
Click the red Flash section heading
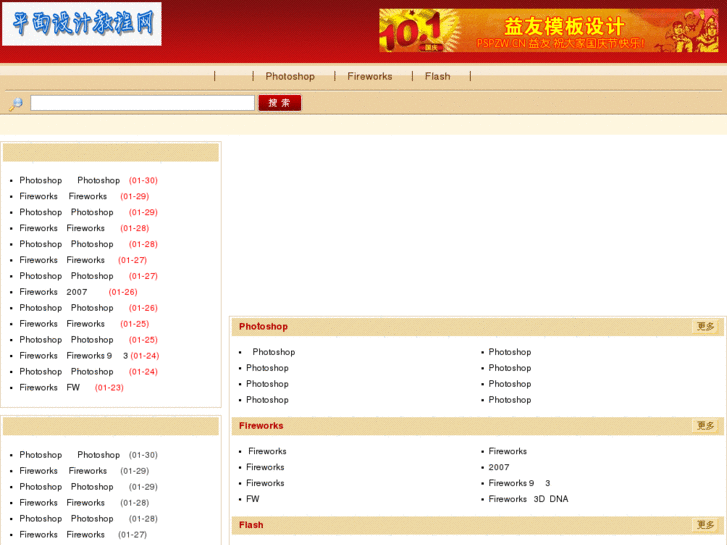click(x=251, y=525)
